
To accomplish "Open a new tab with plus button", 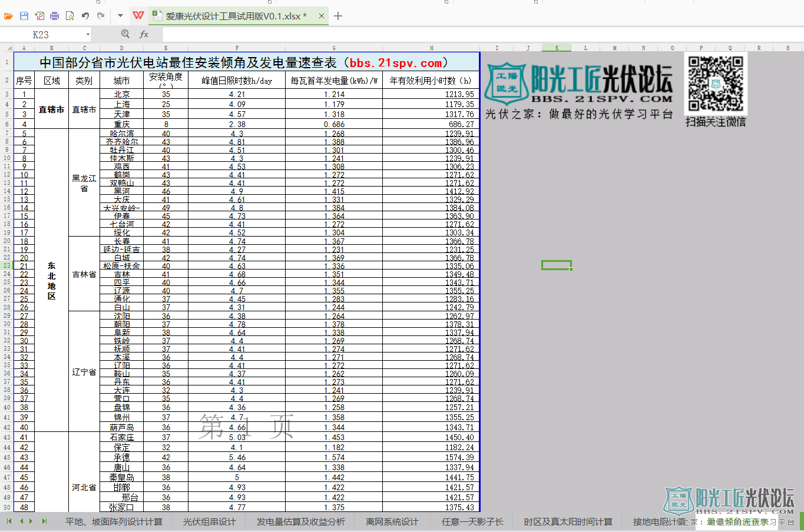I will pos(338,16).
